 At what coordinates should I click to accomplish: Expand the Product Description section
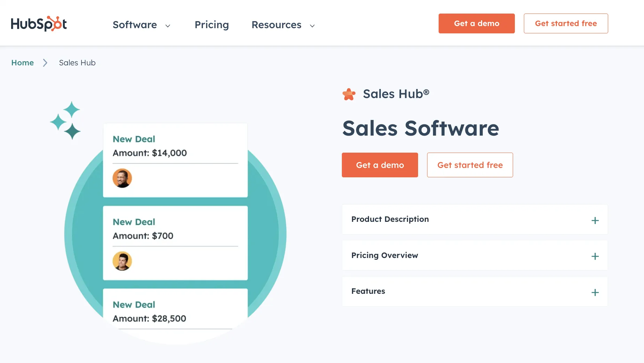(390, 219)
